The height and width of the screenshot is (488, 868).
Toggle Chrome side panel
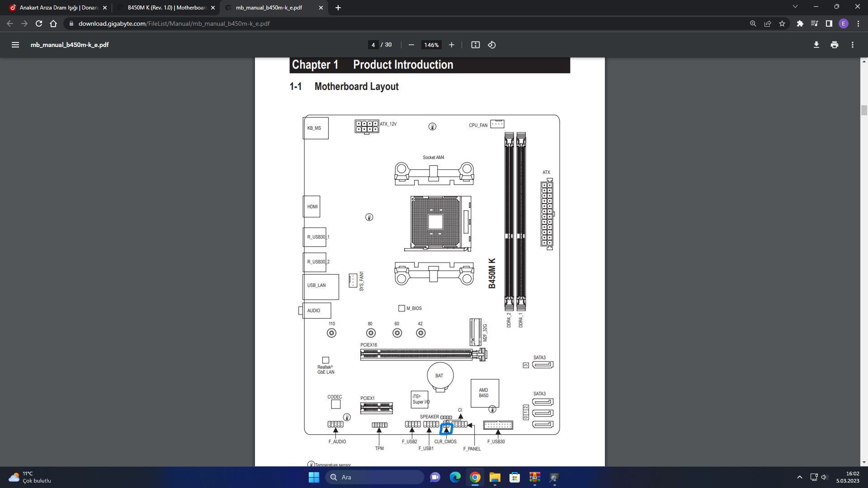pyautogui.click(x=829, y=23)
